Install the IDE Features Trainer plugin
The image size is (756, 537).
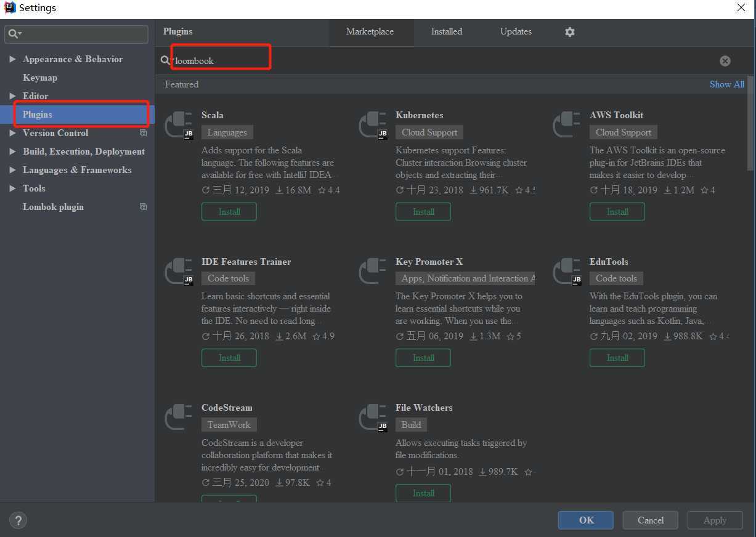229,358
